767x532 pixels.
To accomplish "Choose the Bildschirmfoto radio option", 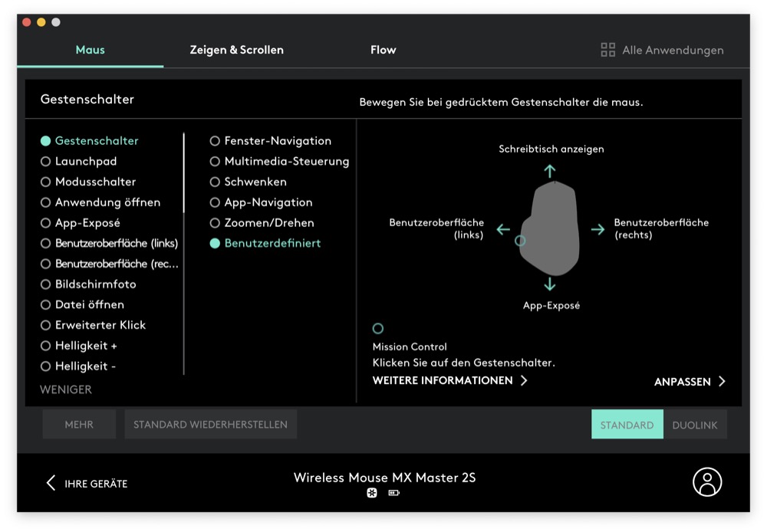I will [x=45, y=284].
